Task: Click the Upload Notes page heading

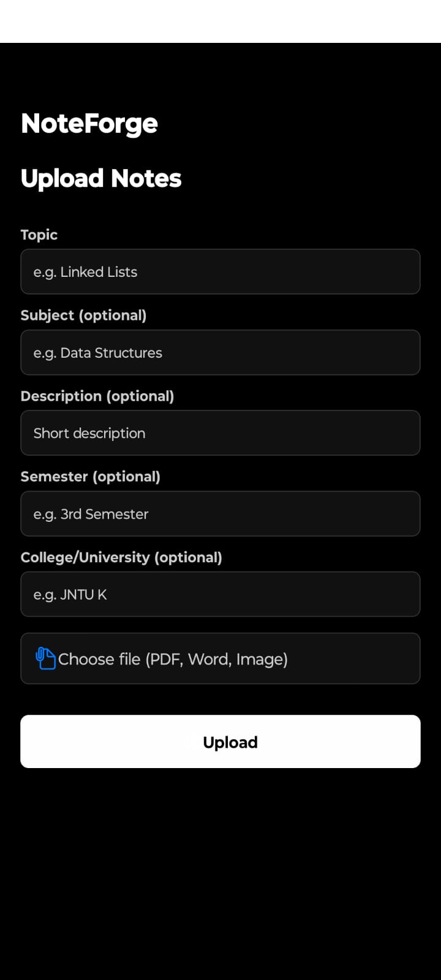Action: [x=101, y=179]
